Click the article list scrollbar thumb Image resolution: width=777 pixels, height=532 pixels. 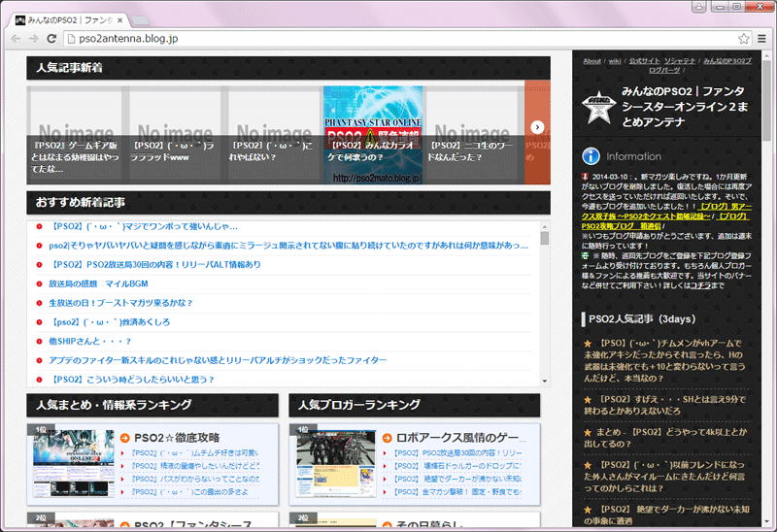tap(545, 238)
